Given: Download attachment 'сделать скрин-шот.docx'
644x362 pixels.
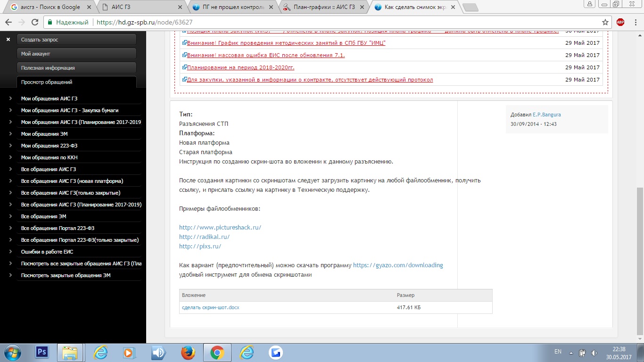Looking at the screenshot, I should pos(211,307).
